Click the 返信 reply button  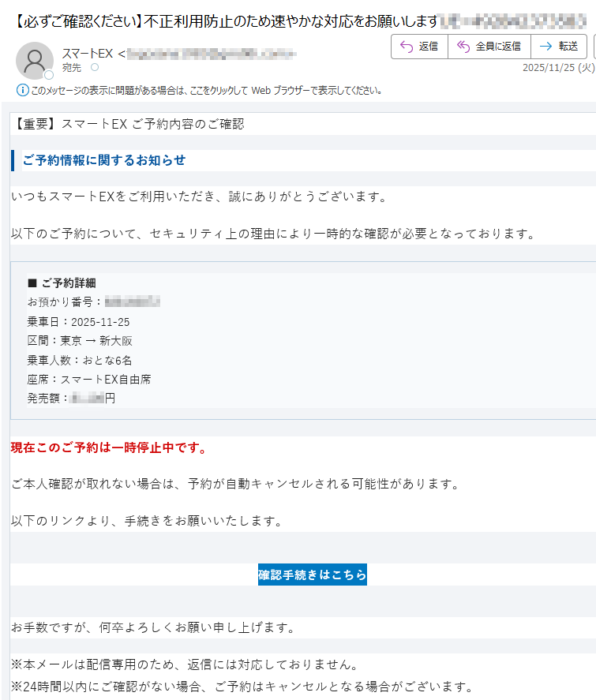[419, 47]
